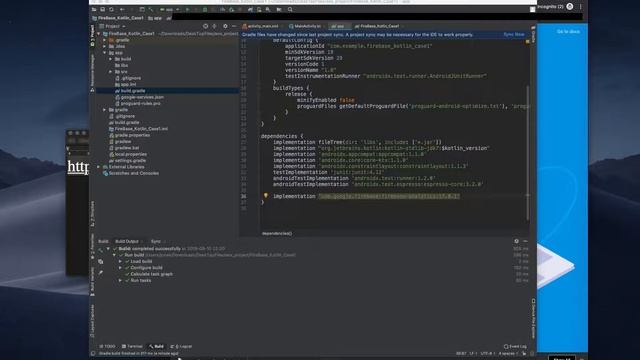Click 'Calculate task graph' row
This screenshot has width=640, height=360.
click(x=149, y=274)
